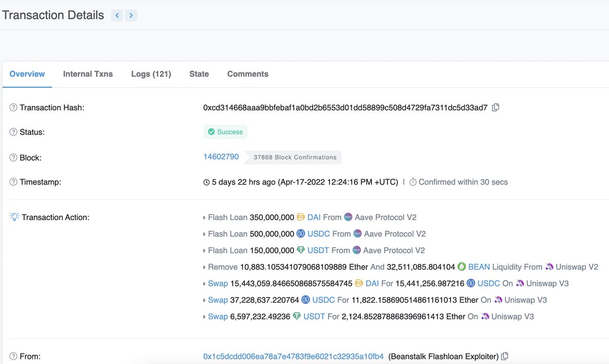
Task: Click (Beanstalk Flashloan Exploiter) label
Action: coord(444,356)
